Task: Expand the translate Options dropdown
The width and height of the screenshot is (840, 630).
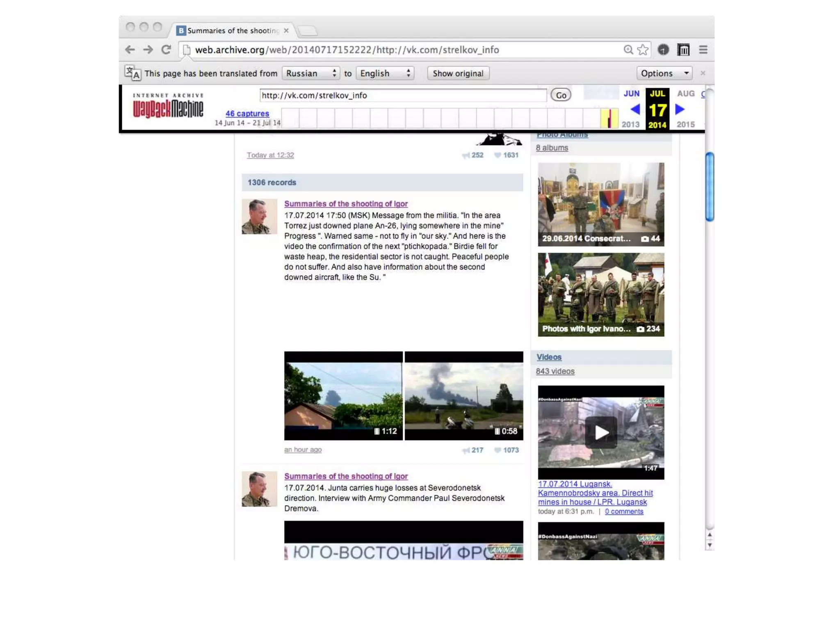Action: click(x=664, y=73)
